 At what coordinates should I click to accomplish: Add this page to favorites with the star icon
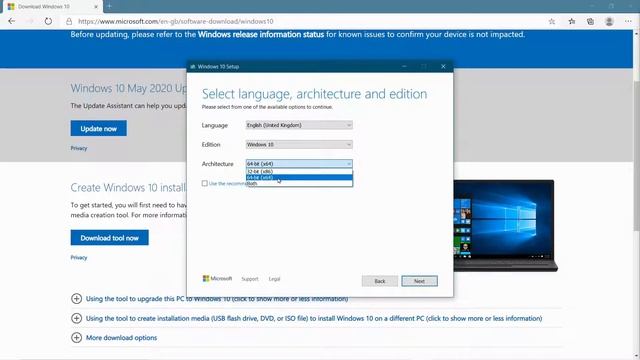(552, 22)
